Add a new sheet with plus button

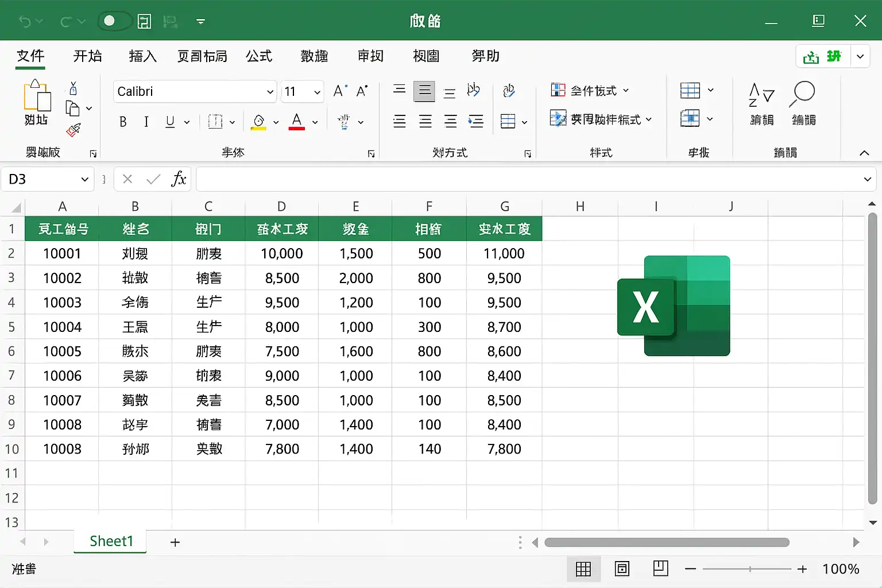point(175,542)
